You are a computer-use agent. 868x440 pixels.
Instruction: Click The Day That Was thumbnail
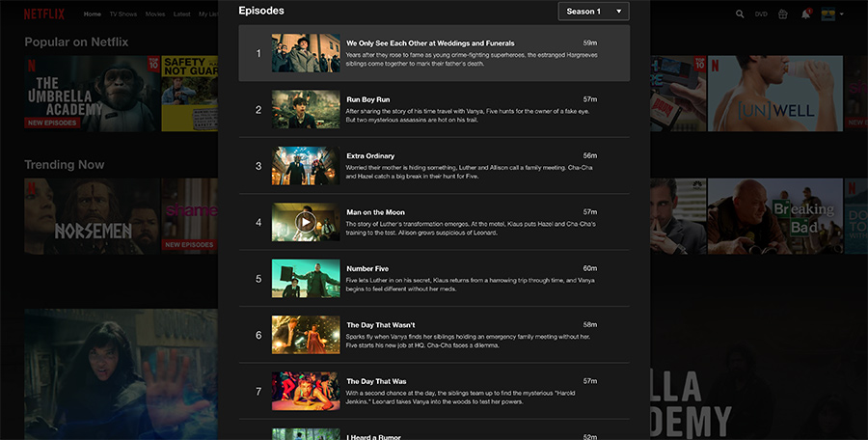(x=306, y=391)
